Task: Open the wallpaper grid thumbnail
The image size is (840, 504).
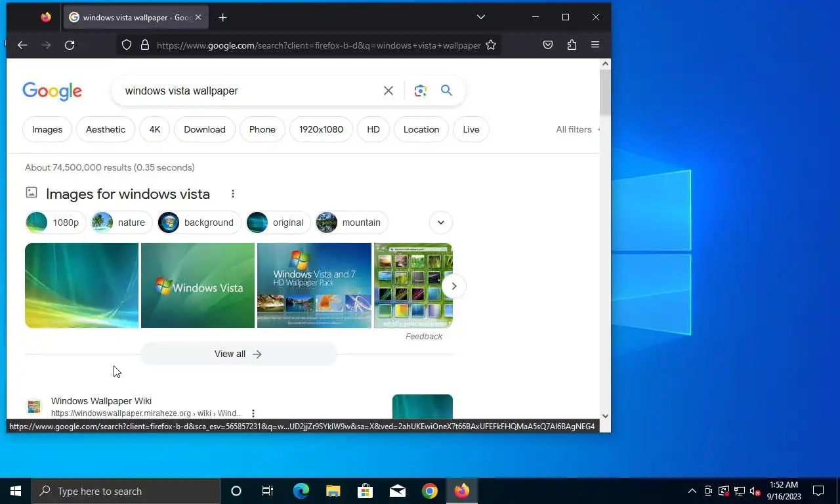Action: coord(413,285)
